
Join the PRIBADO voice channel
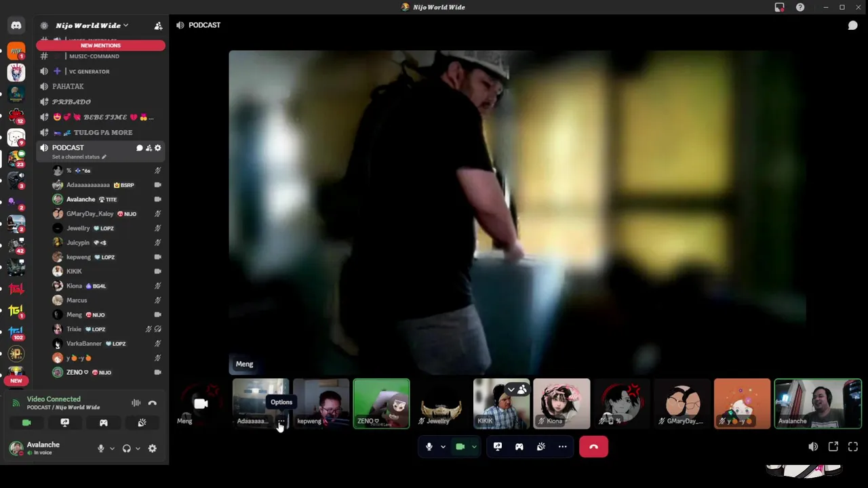[x=100, y=102]
